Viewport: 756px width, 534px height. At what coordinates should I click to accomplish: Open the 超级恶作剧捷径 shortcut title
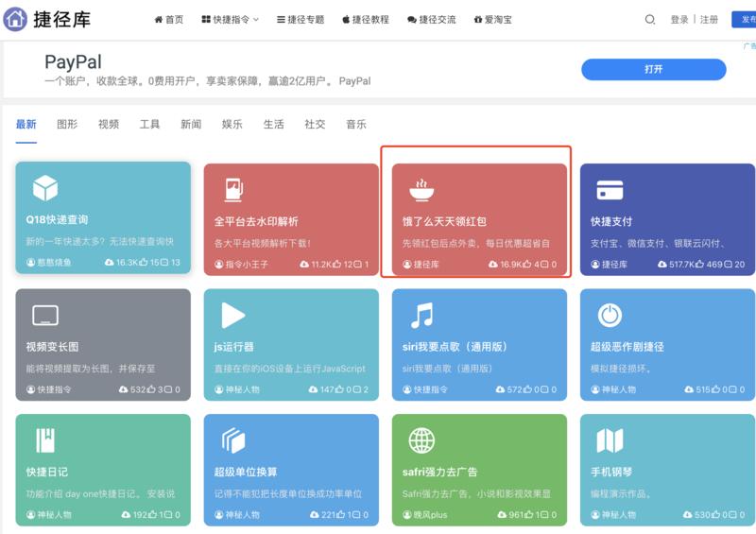[627, 347]
